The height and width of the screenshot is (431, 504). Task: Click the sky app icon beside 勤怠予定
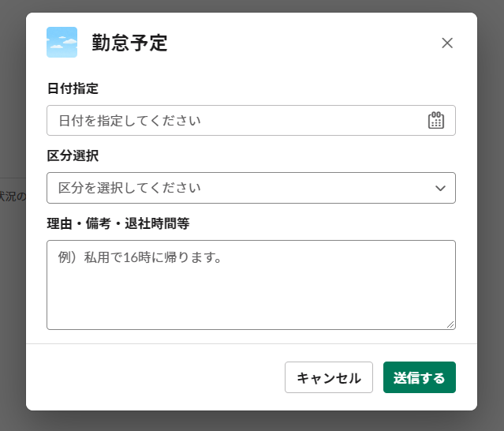[62, 42]
